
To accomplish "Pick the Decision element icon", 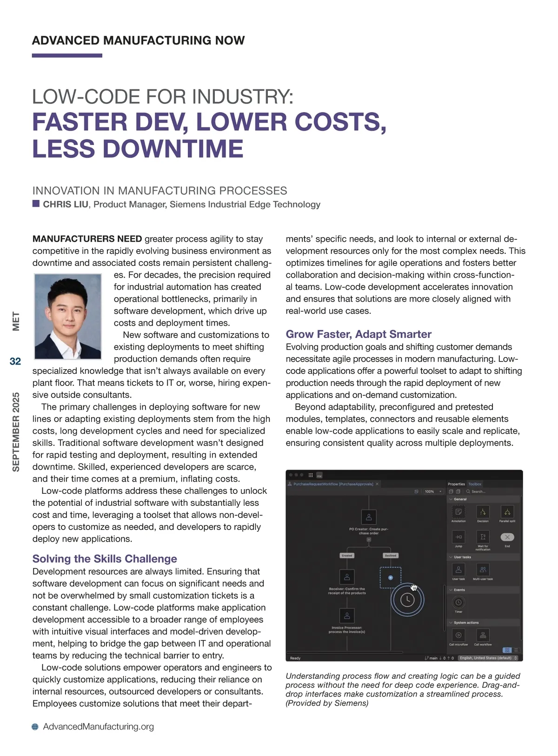I will [x=483, y=512].
